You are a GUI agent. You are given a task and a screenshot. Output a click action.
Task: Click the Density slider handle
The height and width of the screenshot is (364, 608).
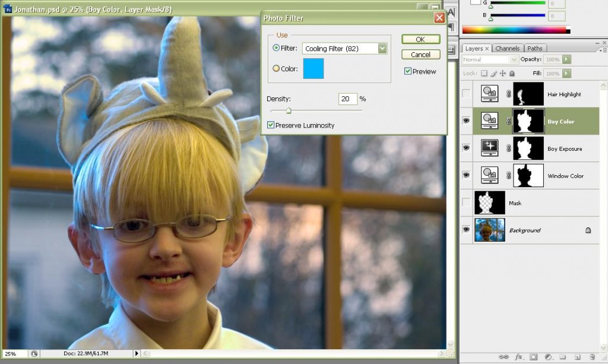pyautogui.click(x=289, y=111)
